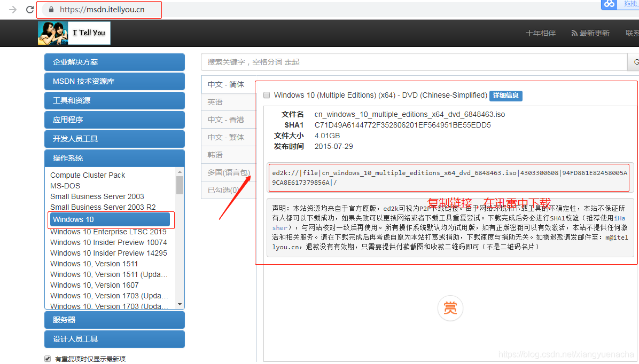Expand the 开发人员工具 category
Screen dimensions: 639x364
coord(114,139)
